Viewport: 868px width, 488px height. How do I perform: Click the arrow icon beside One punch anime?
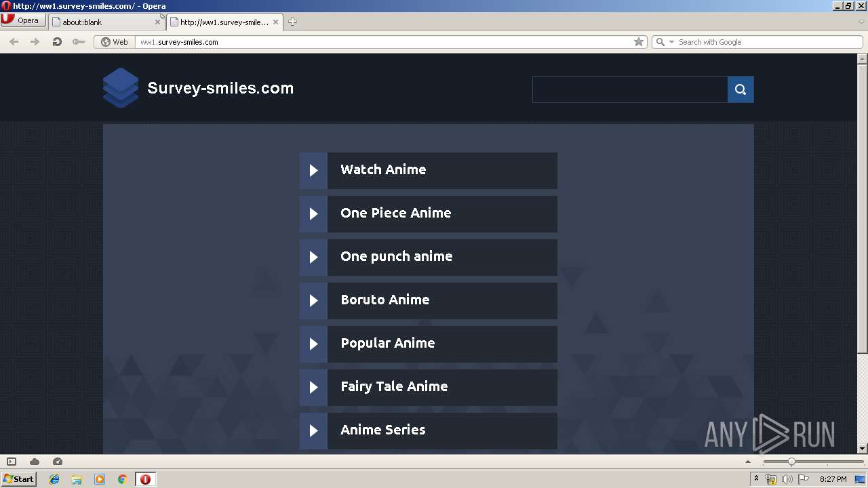313,257
